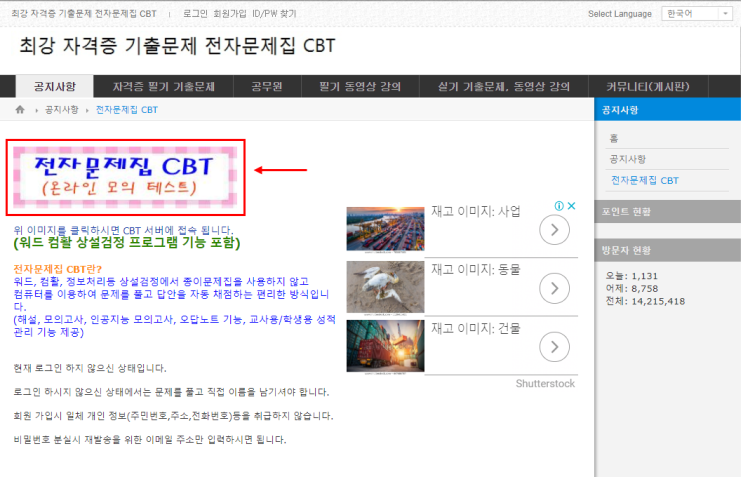Click the arrow button beside 재고 이미지: 사업

(554, 230)
